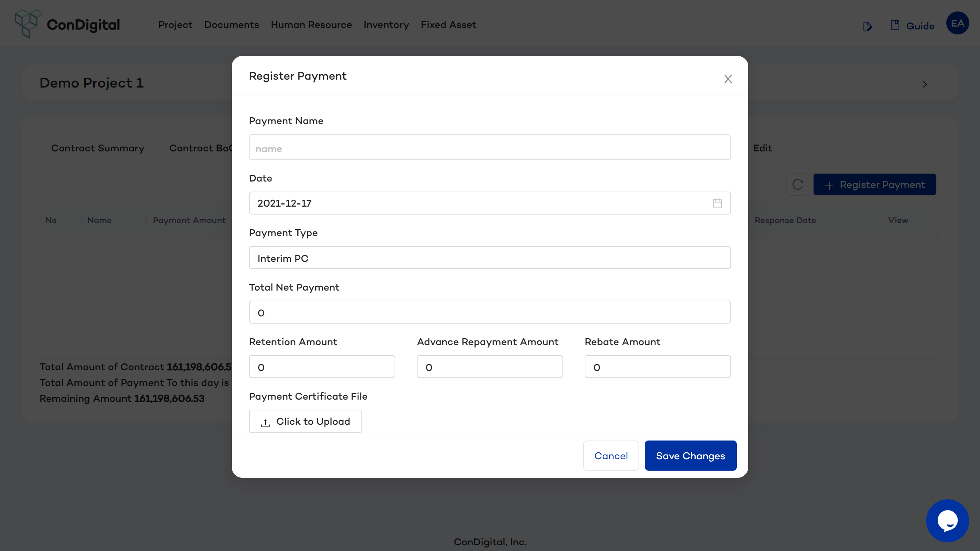This screenshot has width=980, height=551.
Task: Click the Save Changes button
Action: (690, 456)
